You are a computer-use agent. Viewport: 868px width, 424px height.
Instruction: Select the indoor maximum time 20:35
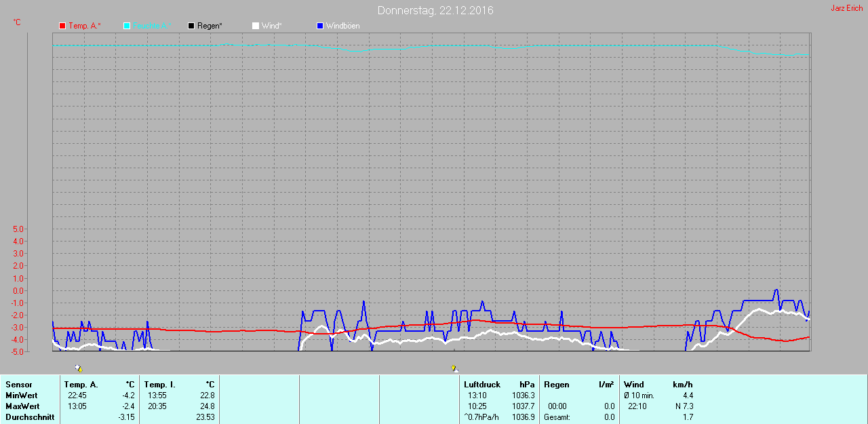tap(157, 406)
